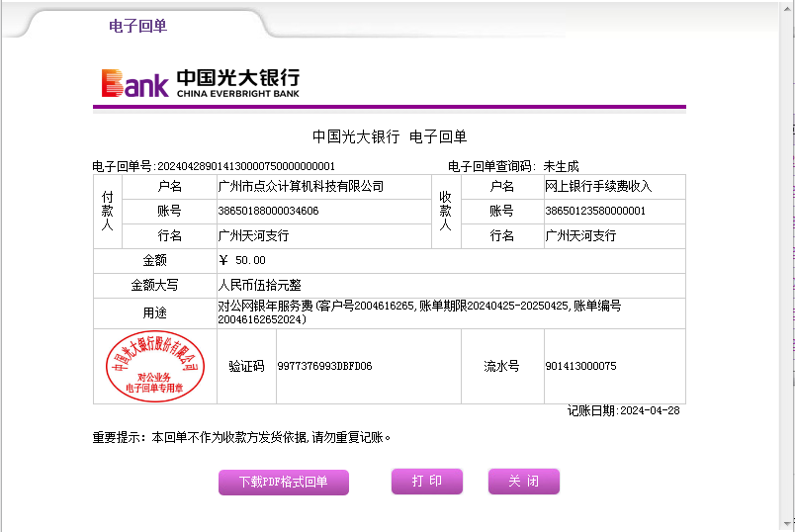Screen dimensions: 795x532
Task: Click the 电子回单查询码 未生成 text
Action: click(x=513, y=166)
